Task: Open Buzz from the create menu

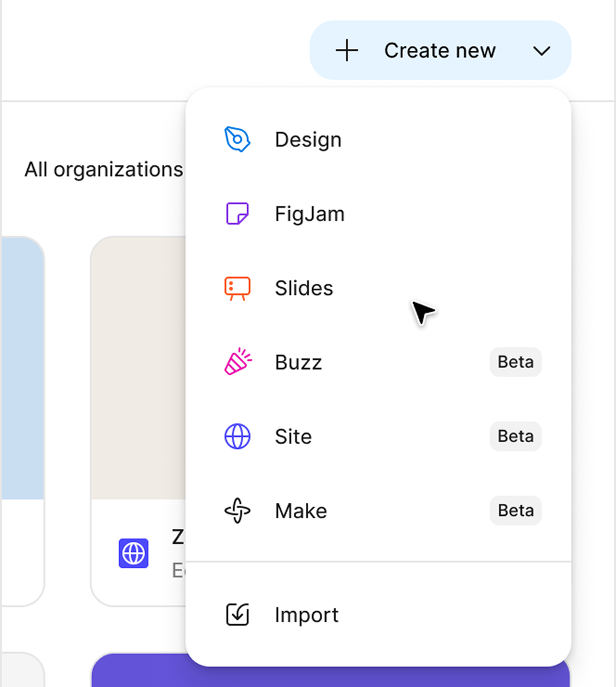Action: [299, 362]
